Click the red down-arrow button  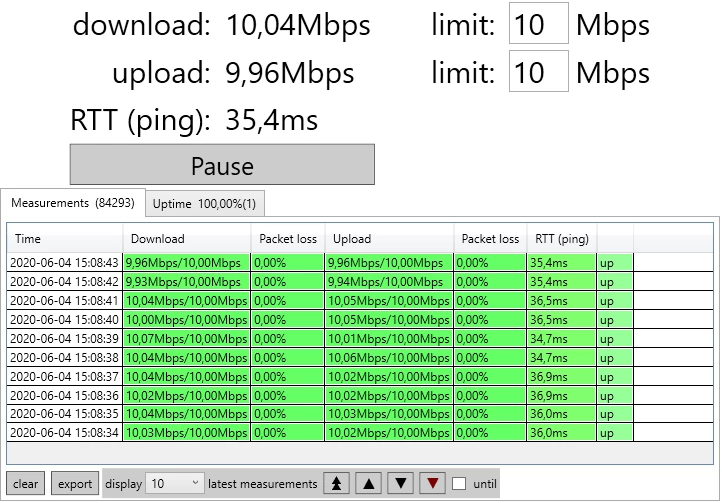(x=432, y=483)
